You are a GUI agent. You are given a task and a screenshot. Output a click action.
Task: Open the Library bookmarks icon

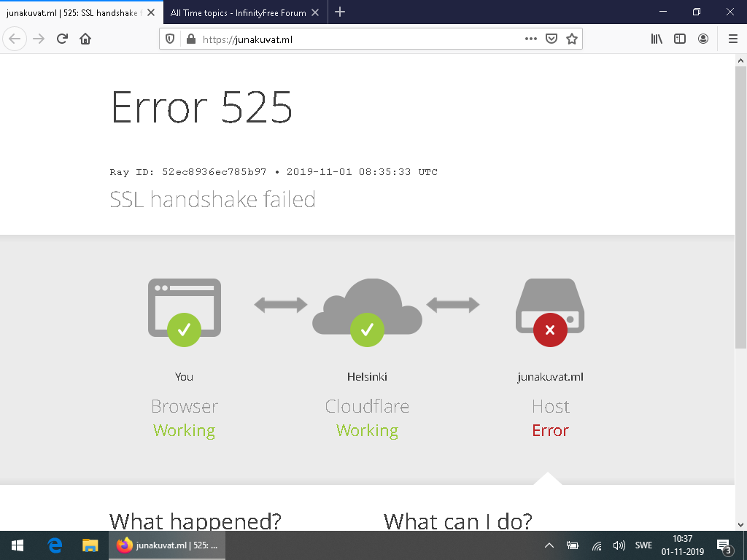click(657, 39)
